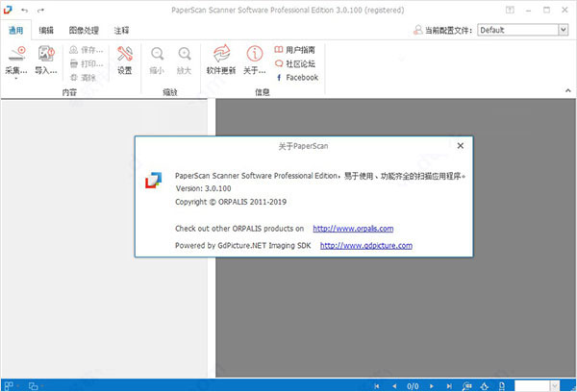Open the zoom level dropdown arrow
The image size is (577, 392).
pos(555,385)
